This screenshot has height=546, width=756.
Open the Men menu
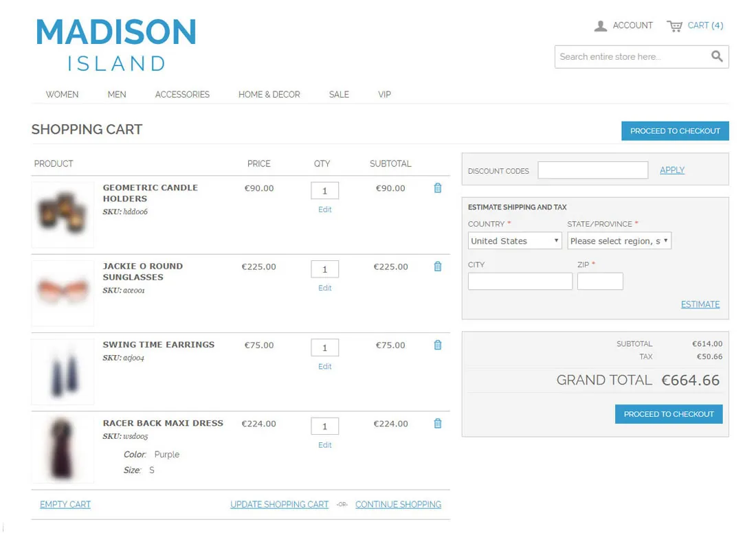[117, 95]
